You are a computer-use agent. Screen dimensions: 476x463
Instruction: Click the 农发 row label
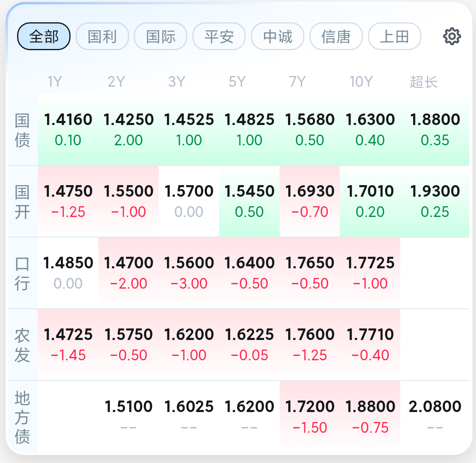tap(22, 345)
